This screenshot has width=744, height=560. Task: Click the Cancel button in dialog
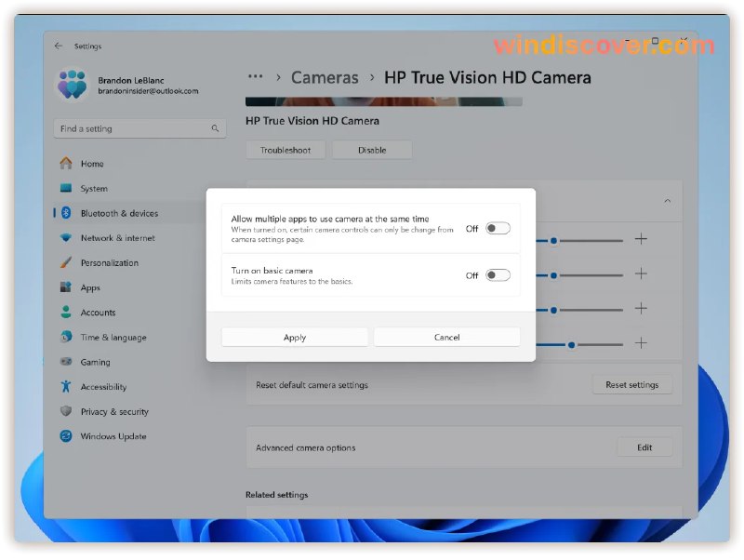(446, 337)
